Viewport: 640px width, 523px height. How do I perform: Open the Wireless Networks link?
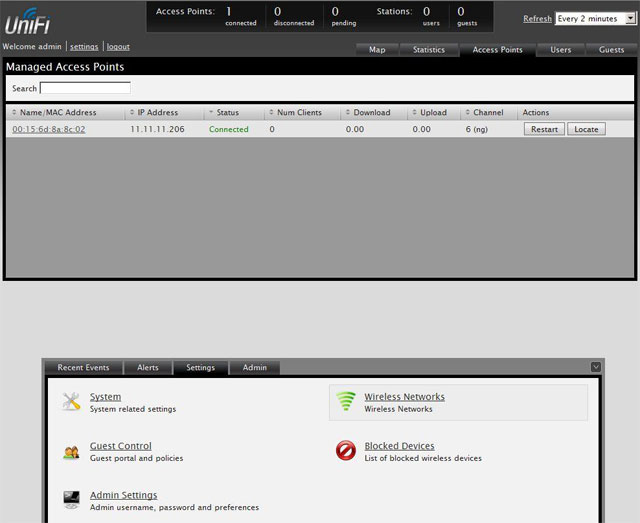coord(404,396)
